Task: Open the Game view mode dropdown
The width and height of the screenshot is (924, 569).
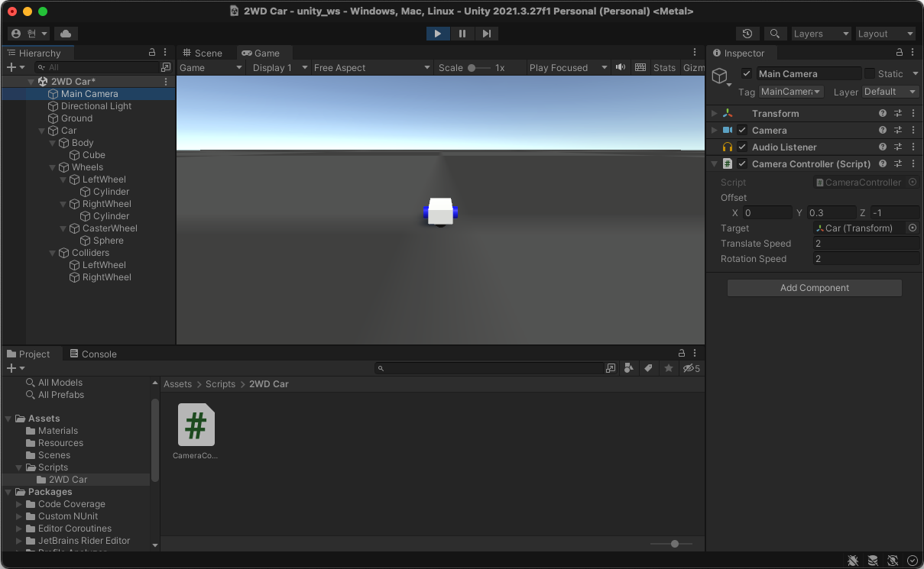Action: (210, 67)
